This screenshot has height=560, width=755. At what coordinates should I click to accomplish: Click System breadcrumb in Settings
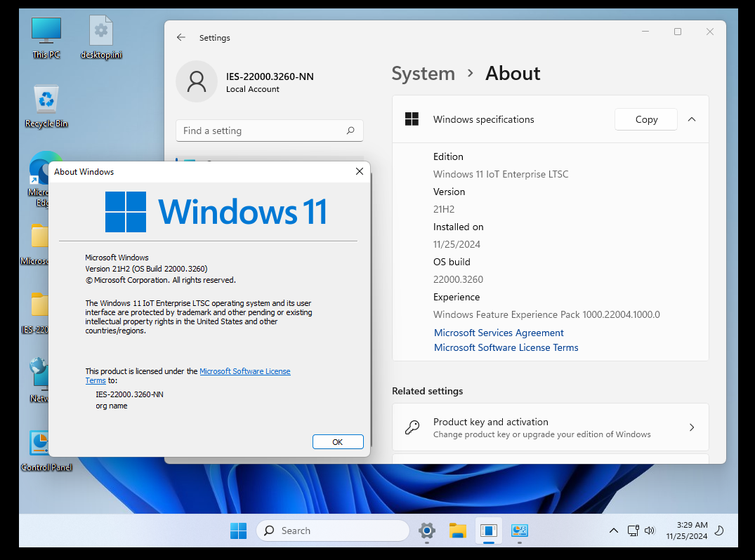pos(424,74)
